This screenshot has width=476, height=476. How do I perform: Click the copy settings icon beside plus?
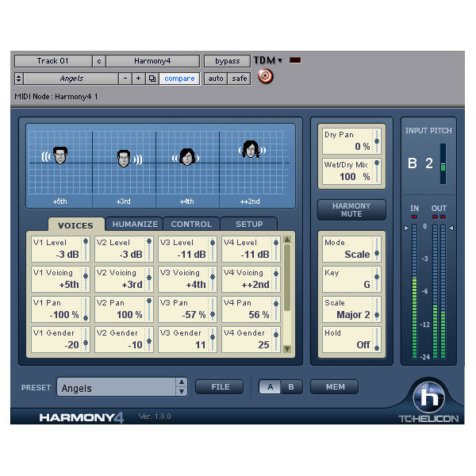pos(152,79)
